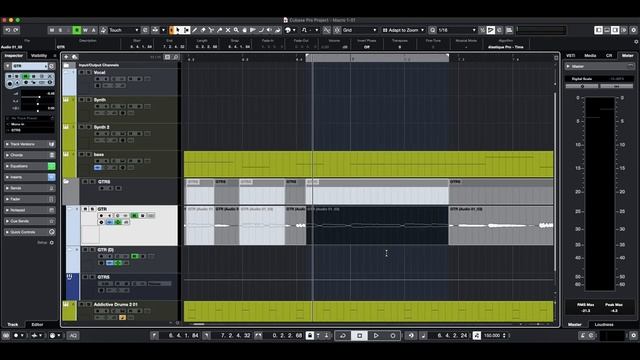Toggle the Write automation W button
Screen dimensions: 640x360
85,30
